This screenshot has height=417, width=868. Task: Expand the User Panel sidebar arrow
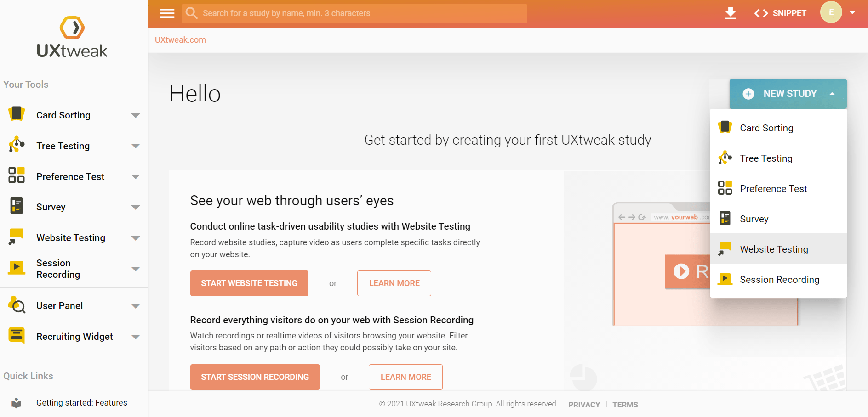tap(135, 306)
